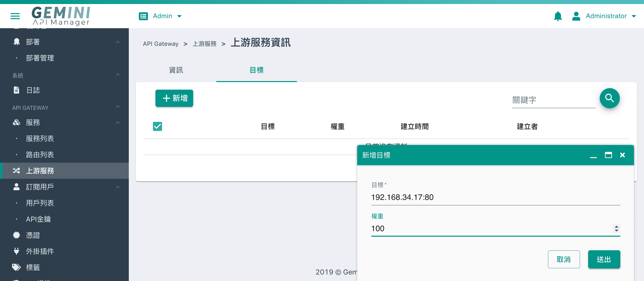Open 路由列表 in the sidebar
This screenshot has width=644, height=281.
(x=40, y=155)
